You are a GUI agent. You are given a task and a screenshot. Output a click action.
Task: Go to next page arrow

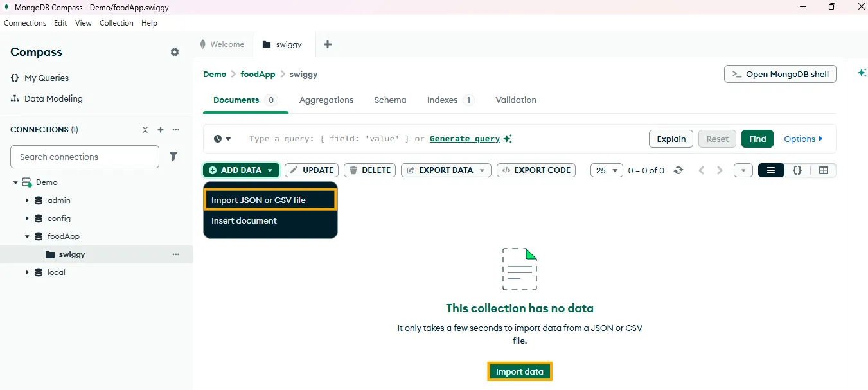720,170
